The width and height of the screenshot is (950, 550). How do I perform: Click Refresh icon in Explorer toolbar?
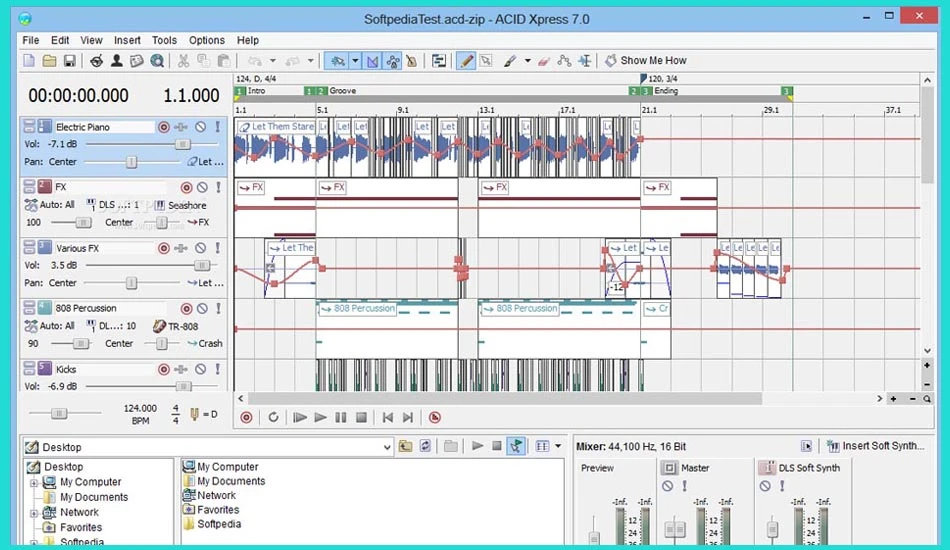425,446
